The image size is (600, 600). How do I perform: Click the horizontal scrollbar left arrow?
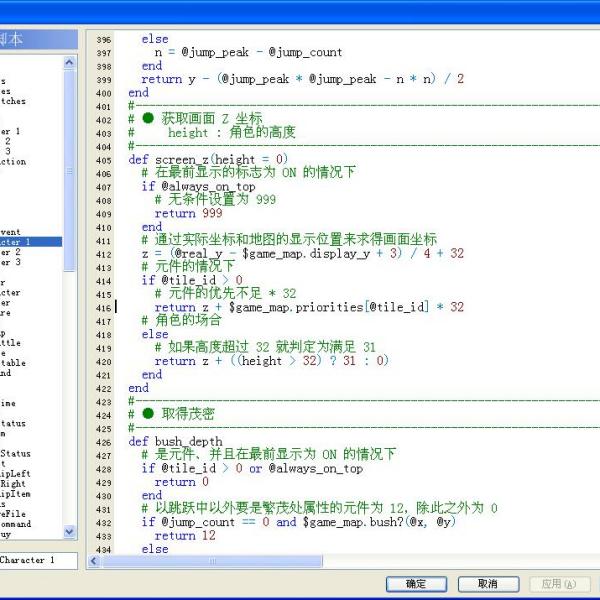pyautogui.click(x=94, y=561)
